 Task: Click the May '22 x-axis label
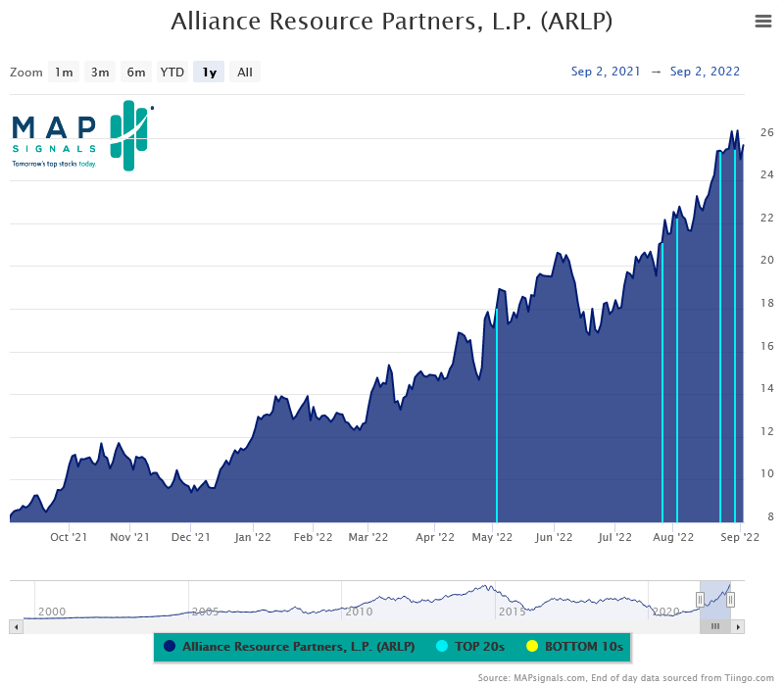pyautogui.click(x=492, y=537)
